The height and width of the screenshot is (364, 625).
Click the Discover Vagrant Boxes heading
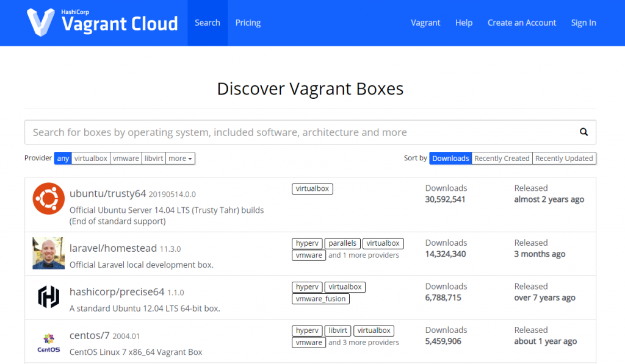coord(310,88)
